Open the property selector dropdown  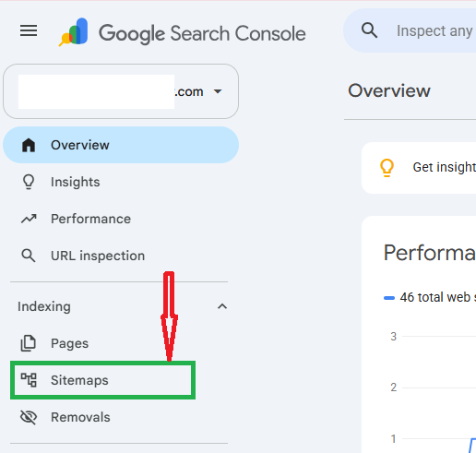point(121,91)
